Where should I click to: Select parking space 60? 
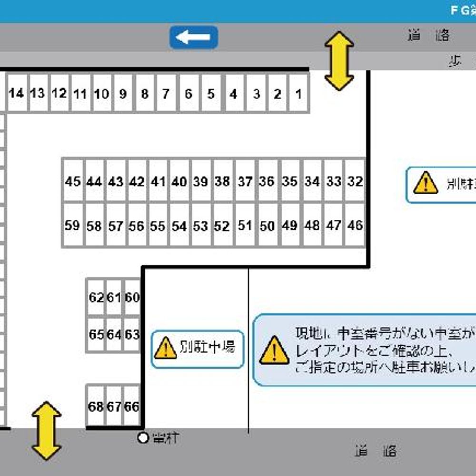click(x=132, y=297)
